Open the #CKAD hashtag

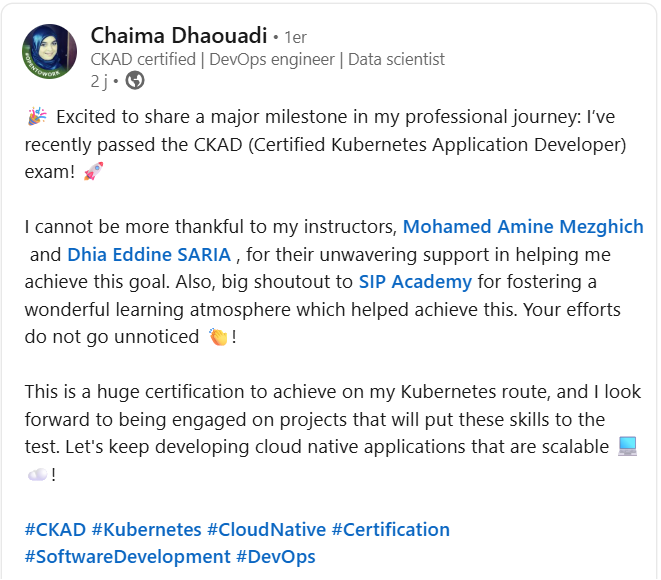point(55,530)
